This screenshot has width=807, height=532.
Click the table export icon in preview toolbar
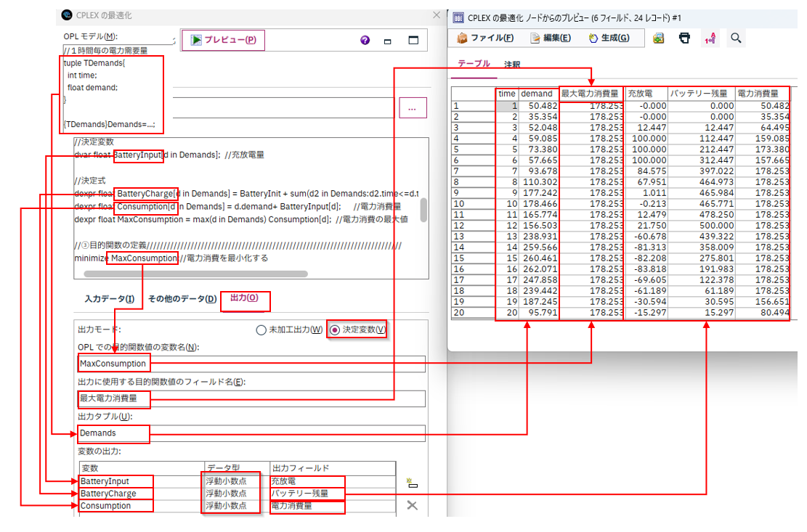[x=658, y=38]
